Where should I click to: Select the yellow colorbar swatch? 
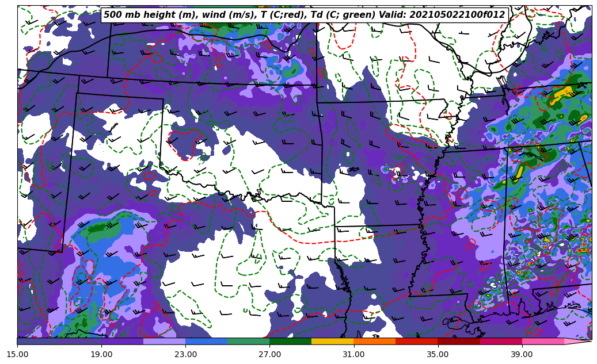pyautogui.click(x=332, y=341)
